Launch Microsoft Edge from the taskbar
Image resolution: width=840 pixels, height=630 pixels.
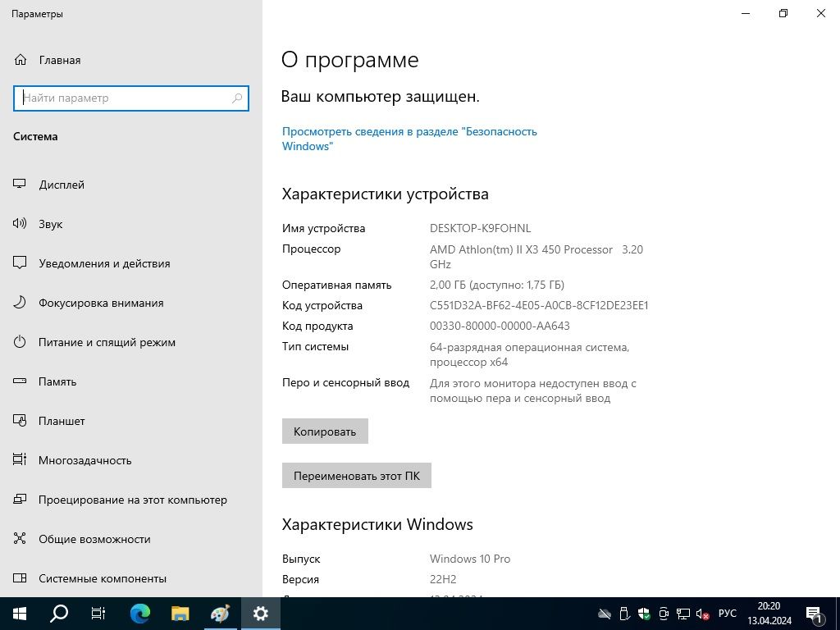140,614
